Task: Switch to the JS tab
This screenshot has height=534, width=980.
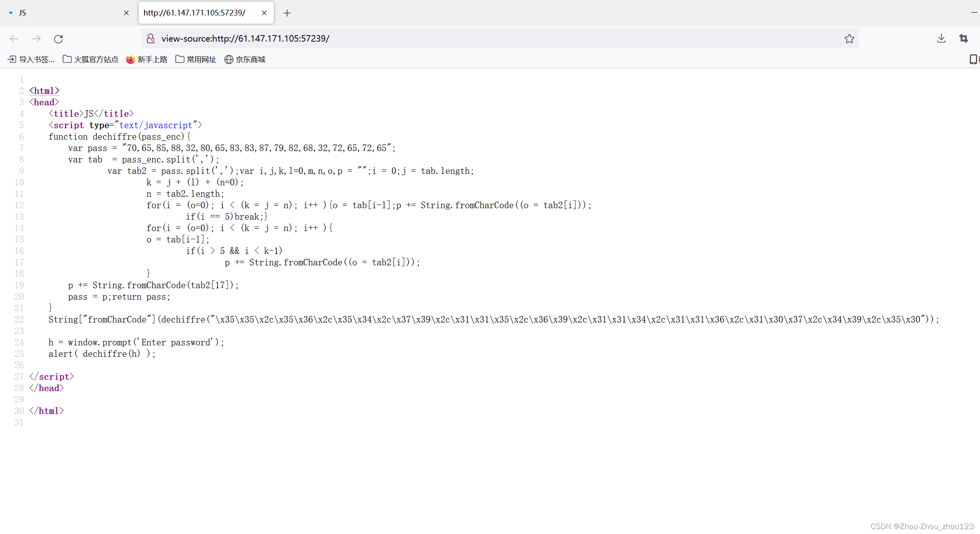Action: [69, 13]
